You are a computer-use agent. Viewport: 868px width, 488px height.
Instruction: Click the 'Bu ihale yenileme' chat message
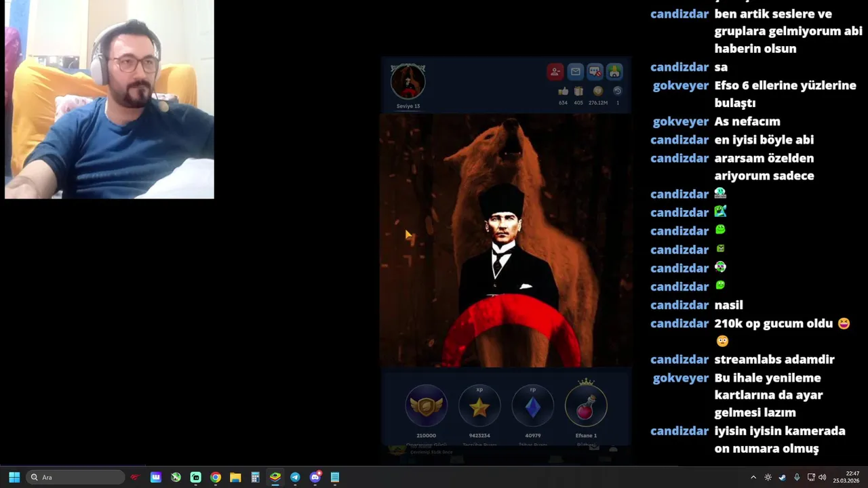point(768,395)
